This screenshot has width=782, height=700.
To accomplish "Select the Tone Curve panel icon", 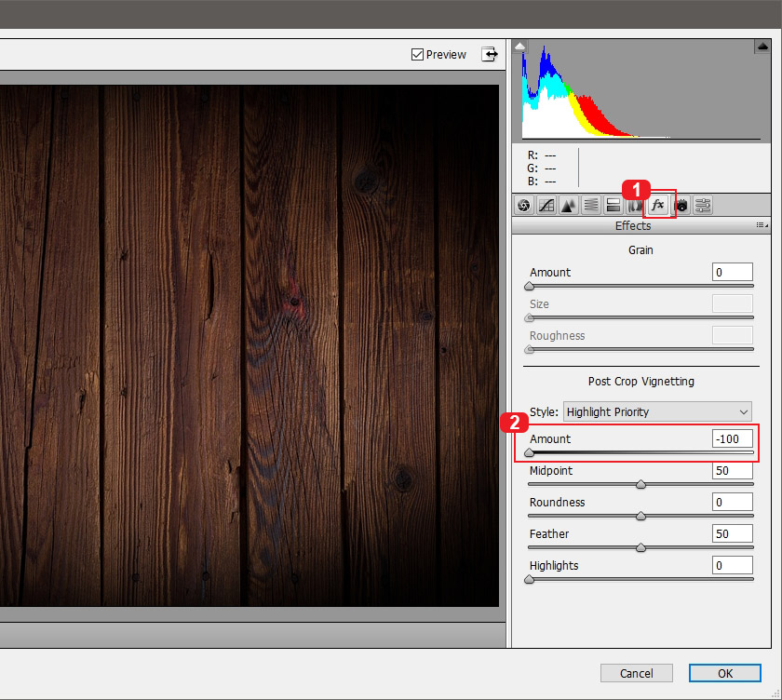I will pyautogui.click(x=546, y=205).
